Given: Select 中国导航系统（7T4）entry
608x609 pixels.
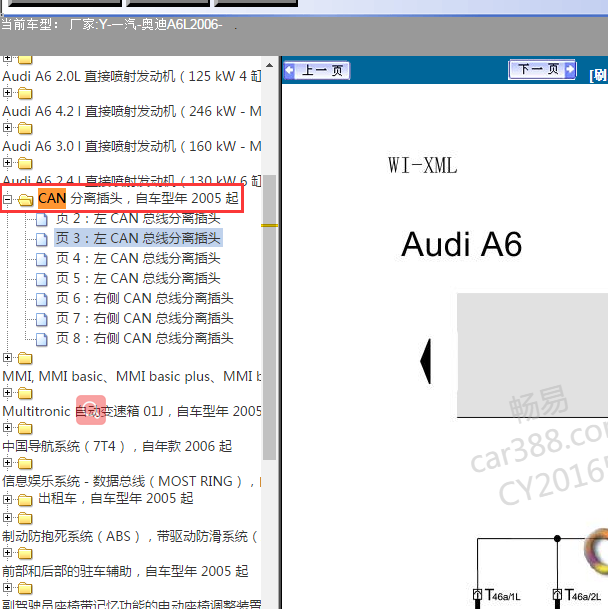Looking at the screenshot, I should tap(117, 446).
